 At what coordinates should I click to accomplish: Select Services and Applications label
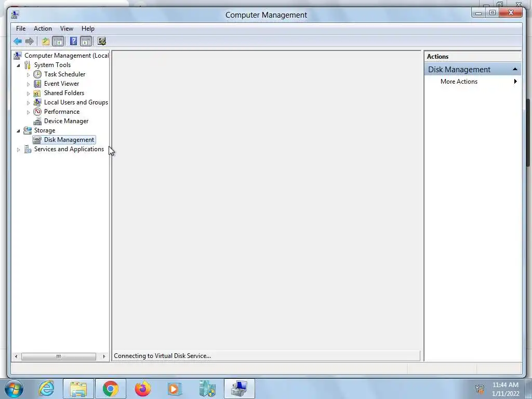69,149
